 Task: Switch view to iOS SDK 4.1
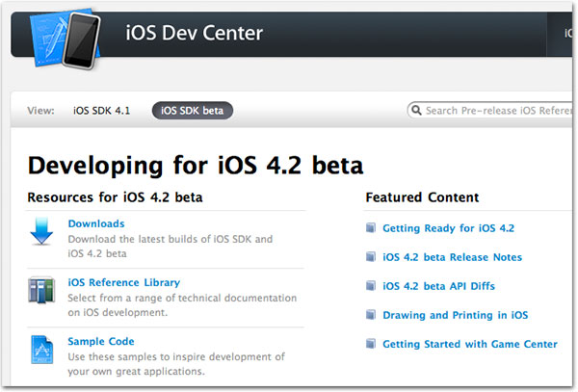[x=101, y=111]
